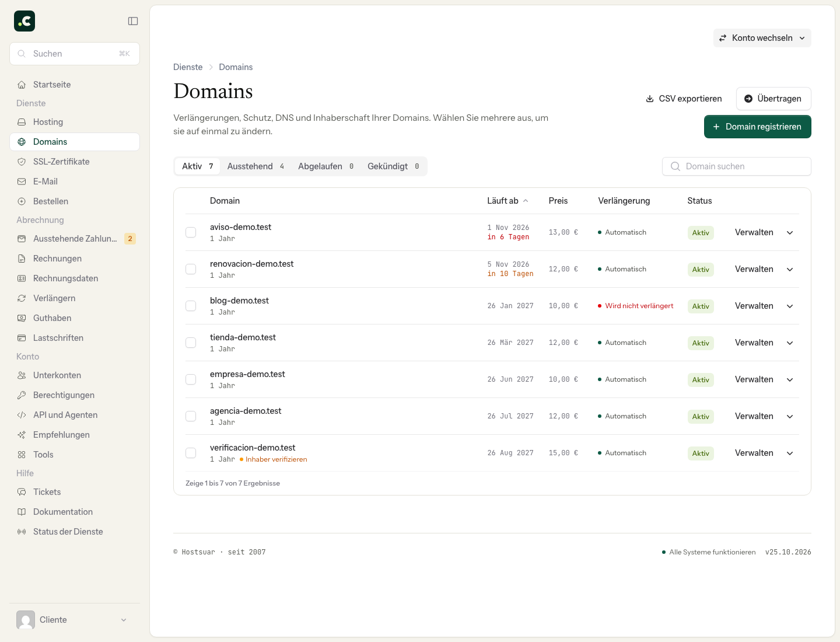Screen dimensions: 840x642
Task: Click E-Mail envelope icon
Action: coord(22,182)
